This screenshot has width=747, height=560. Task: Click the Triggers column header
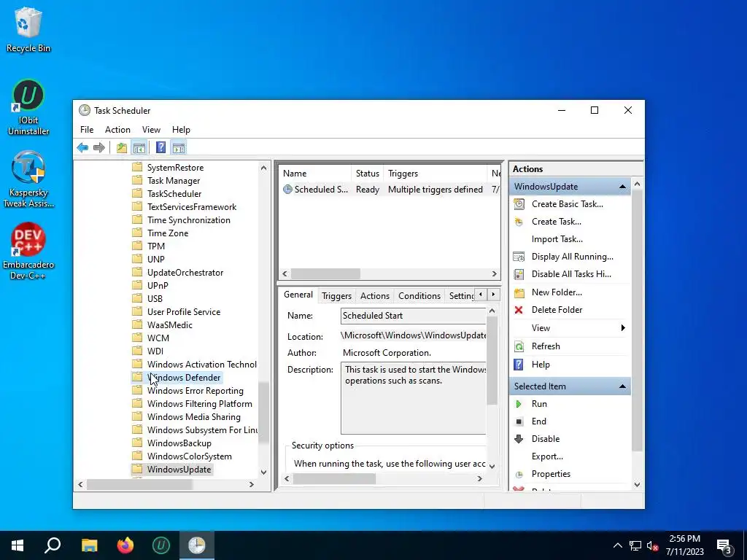435,174
